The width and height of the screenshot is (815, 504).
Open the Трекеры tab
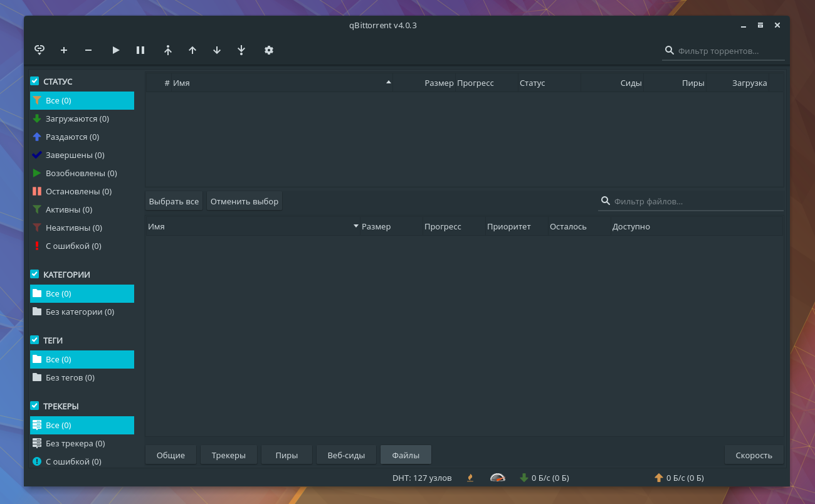[228, 454]
